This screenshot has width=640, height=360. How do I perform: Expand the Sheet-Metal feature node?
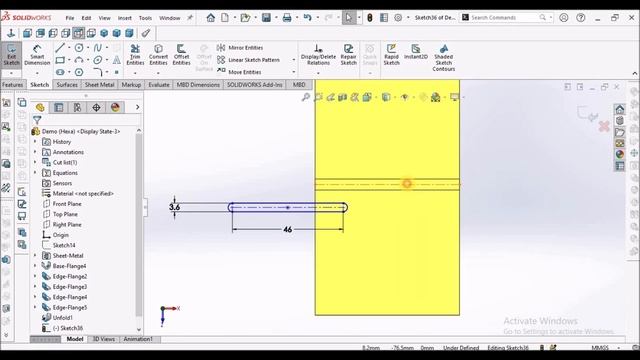pos(35,256)
